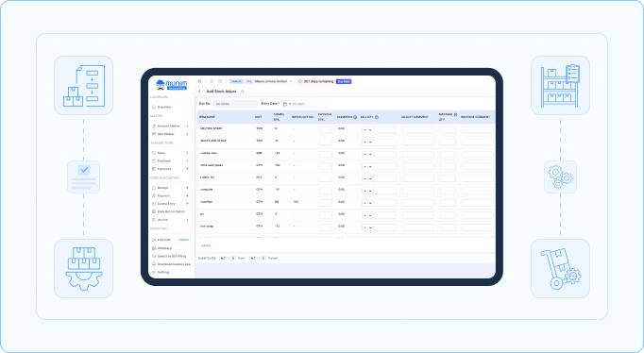Click the plus icon beside Receipt
The width and height of the screenshot is (644, 353).
[187, 188]
